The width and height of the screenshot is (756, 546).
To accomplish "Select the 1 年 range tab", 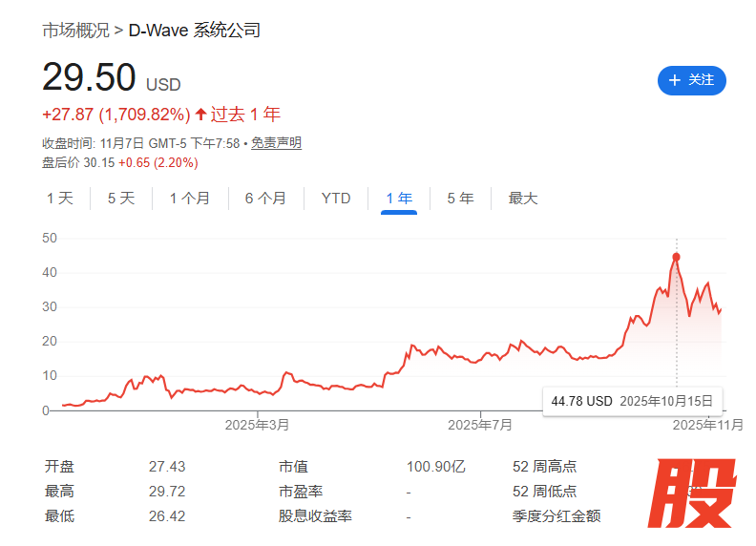I will click(399, 199).
